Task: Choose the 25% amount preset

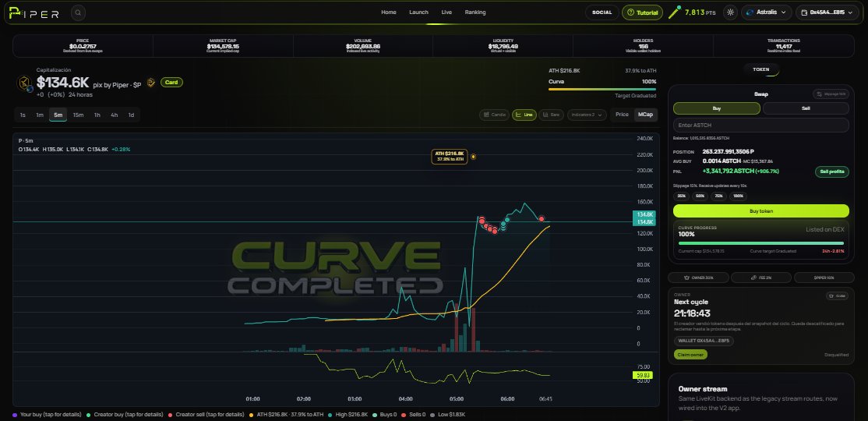Action: (x=681, y=196)
